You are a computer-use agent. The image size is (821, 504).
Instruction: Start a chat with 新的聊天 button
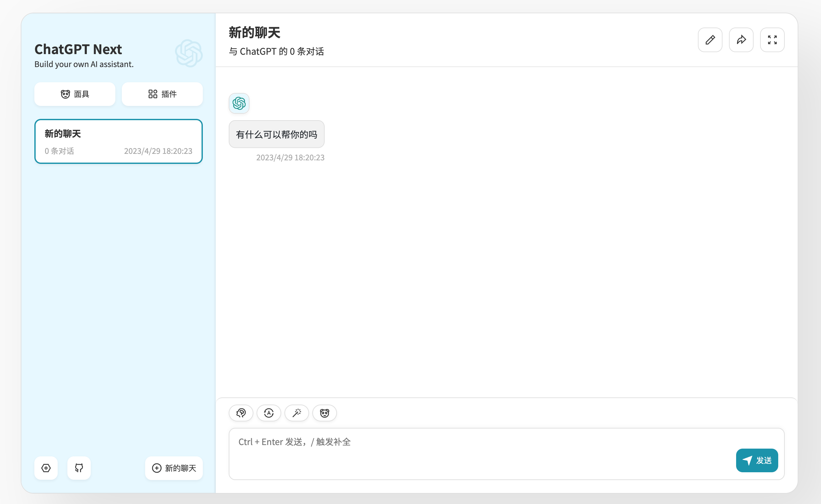(x=174, y=468)
